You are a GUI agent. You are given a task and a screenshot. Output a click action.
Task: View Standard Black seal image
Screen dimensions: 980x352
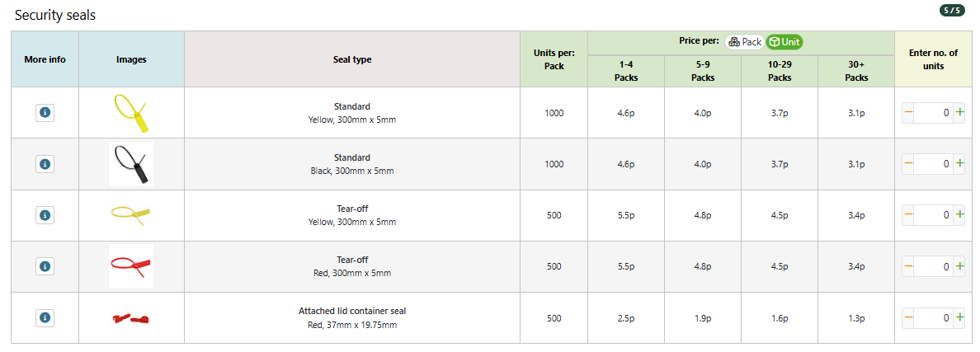coord(131,164)
